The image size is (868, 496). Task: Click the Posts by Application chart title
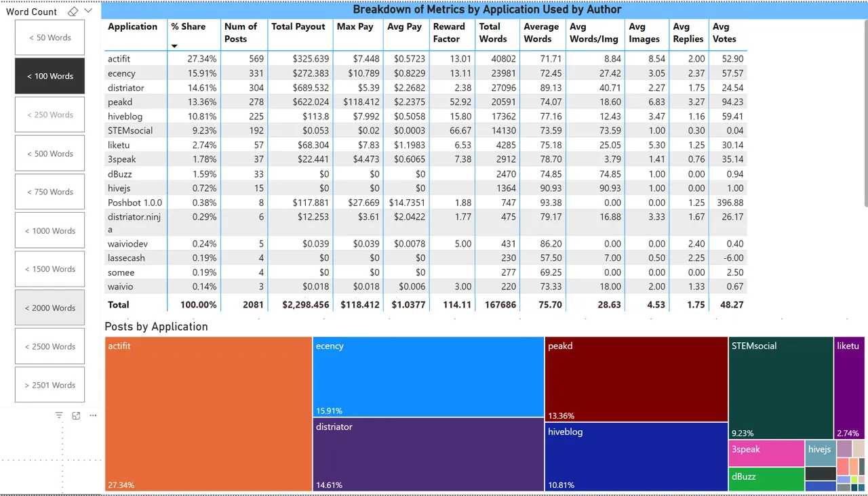[x=157, y=327]
